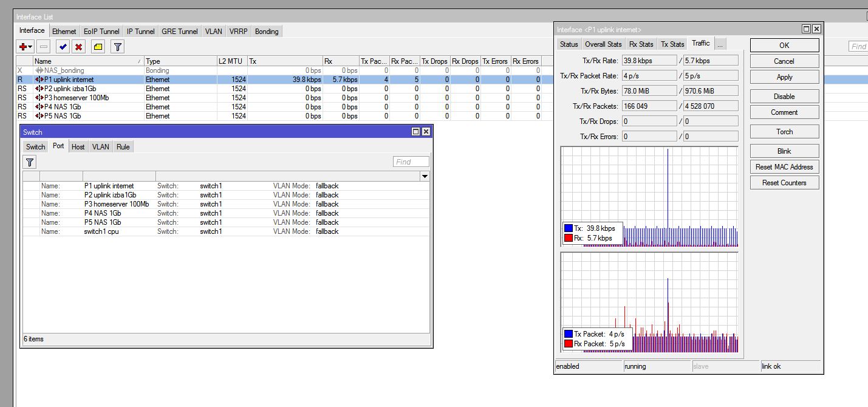Open the Bonding tab
The image size is (868, 407).
click(x=267, y=31)
